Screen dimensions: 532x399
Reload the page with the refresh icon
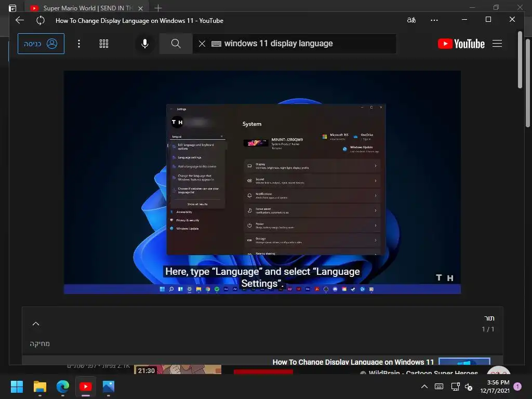click(x=41, y=20)
